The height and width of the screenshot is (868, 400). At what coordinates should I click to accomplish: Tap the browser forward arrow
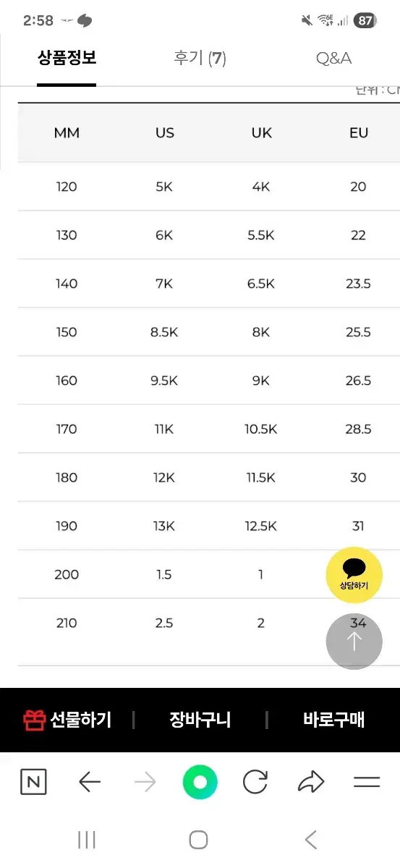[x=145, y=782]
